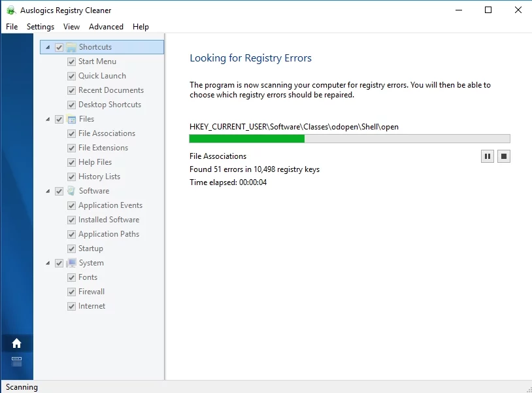Click the Files category icon
Screen dimensions: 532x393
71,119
